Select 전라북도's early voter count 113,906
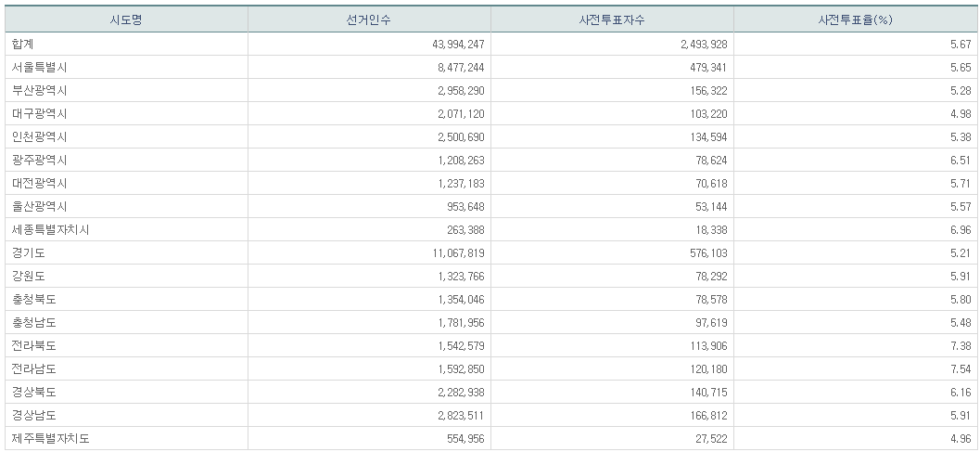This screenshot has height=452, width=980. [x=700, y=345]
